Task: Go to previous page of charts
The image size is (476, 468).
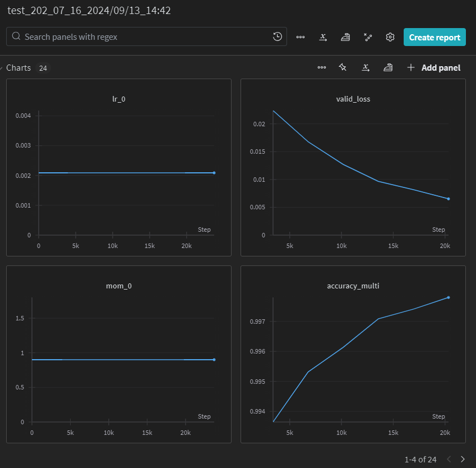Action: [449, 459]
